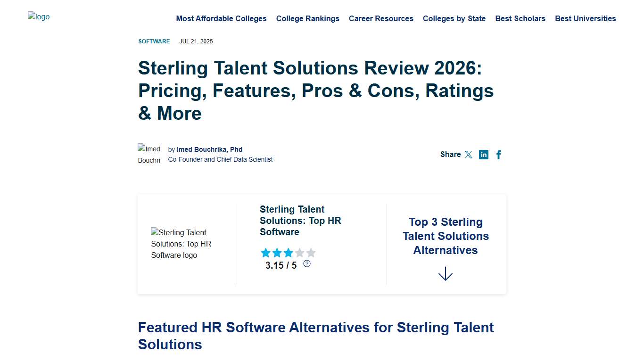Share the article on X
This screenshot has width=644, height=362.
pos(469,154)
